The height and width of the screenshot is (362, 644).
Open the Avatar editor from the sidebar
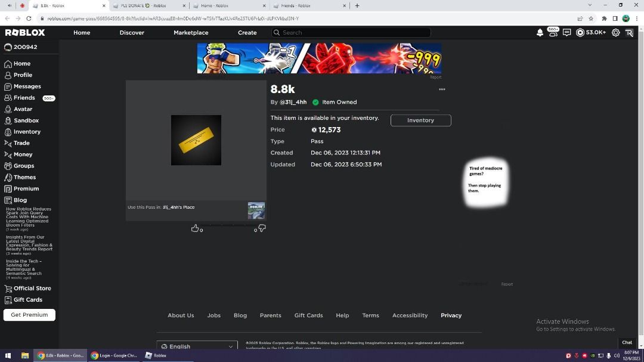pyautogui.click(x=23, y=109)
